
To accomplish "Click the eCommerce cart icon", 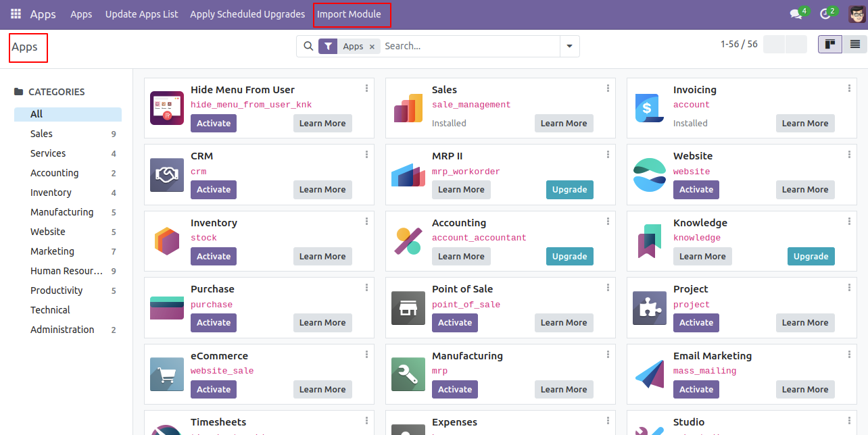I will [x=167, y=374].
